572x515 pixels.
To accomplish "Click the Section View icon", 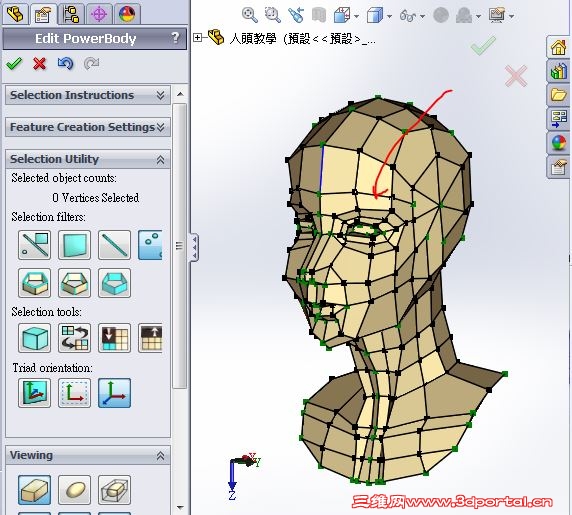I will [319, 15].
